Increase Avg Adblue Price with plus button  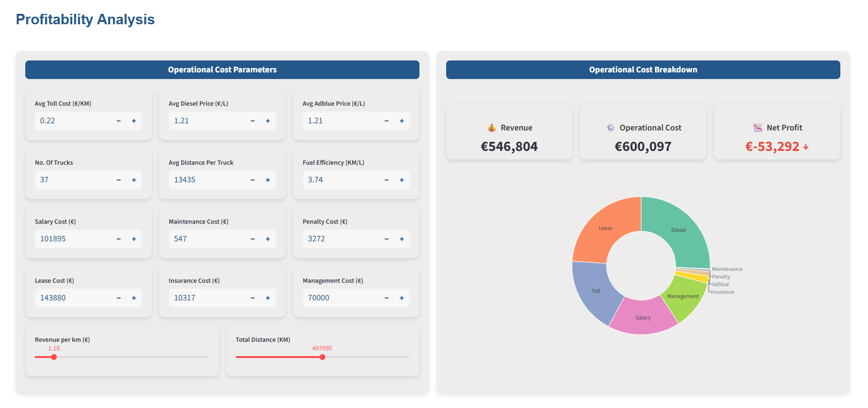402,121
